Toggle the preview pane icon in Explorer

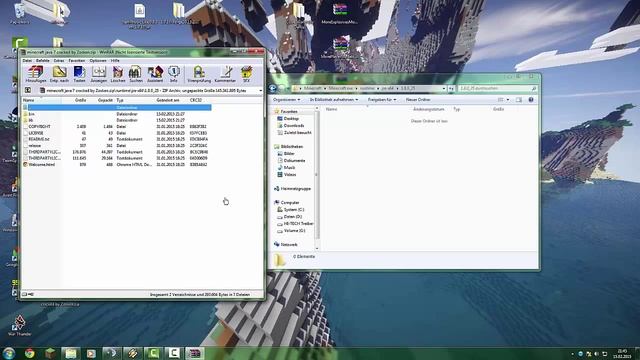[x=519, y=100]
